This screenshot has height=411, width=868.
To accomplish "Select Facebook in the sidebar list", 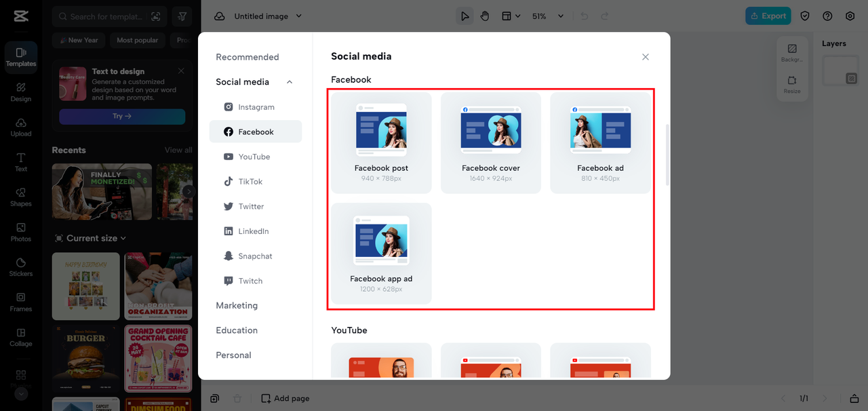I will click(256, 132).
